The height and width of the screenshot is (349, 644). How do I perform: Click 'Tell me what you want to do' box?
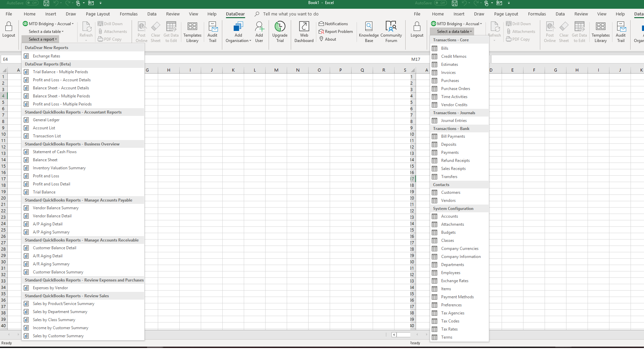point(291,14)
